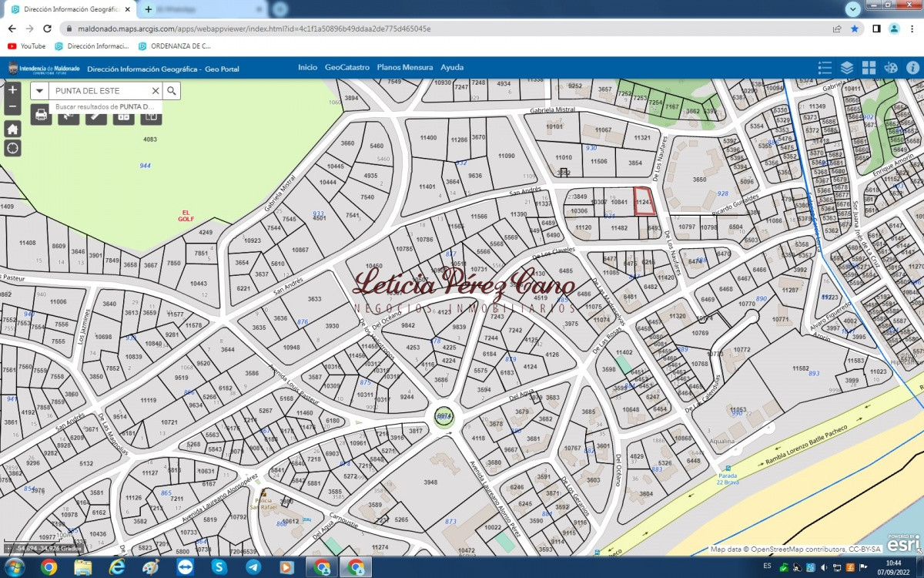Image resolution: width=924 pixels, height=578 pixels.
Task: Open the layer list widget
Action: point(847,68)
